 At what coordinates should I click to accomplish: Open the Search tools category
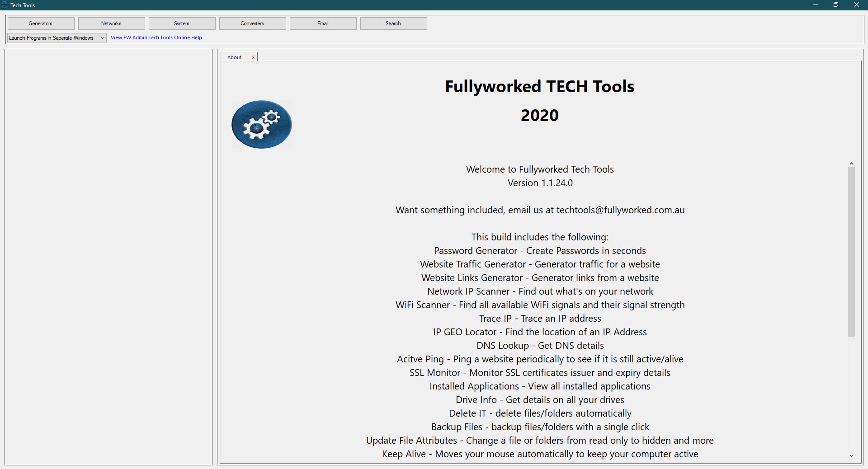point(393,23)
